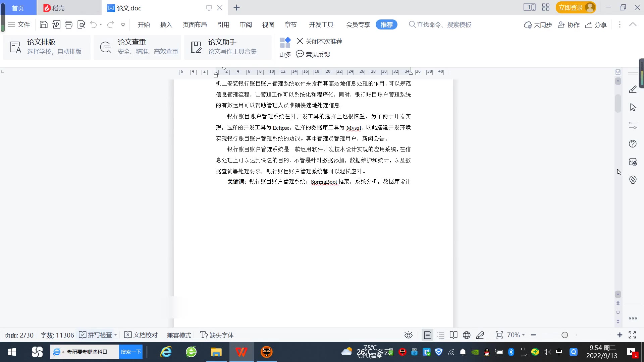This screenshot has width=644, height=362.
Task: Click the Undo arrow icon
Action: [93, 24]
